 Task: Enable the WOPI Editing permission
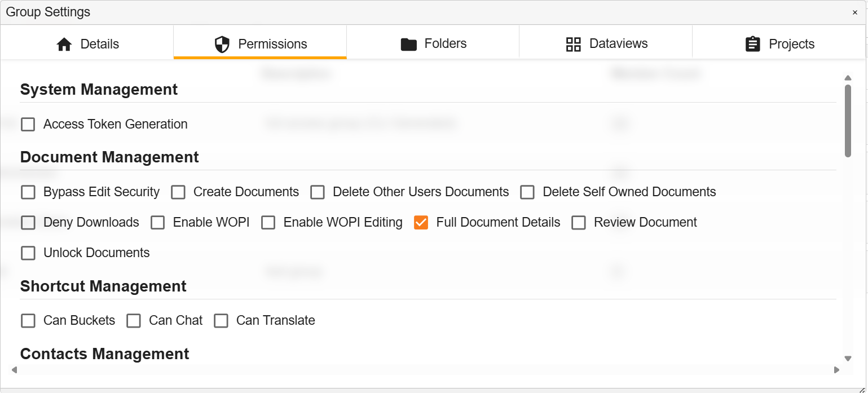pos(268,222)
